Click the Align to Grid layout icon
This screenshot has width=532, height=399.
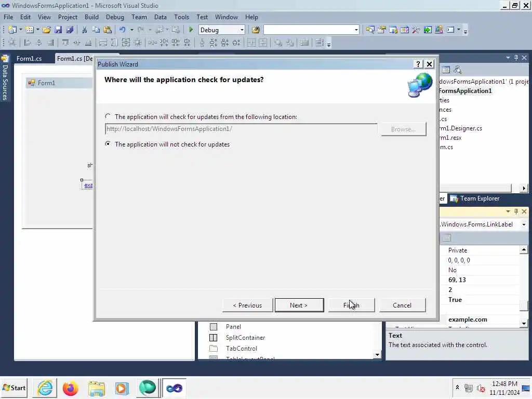(x=12, y=43)
